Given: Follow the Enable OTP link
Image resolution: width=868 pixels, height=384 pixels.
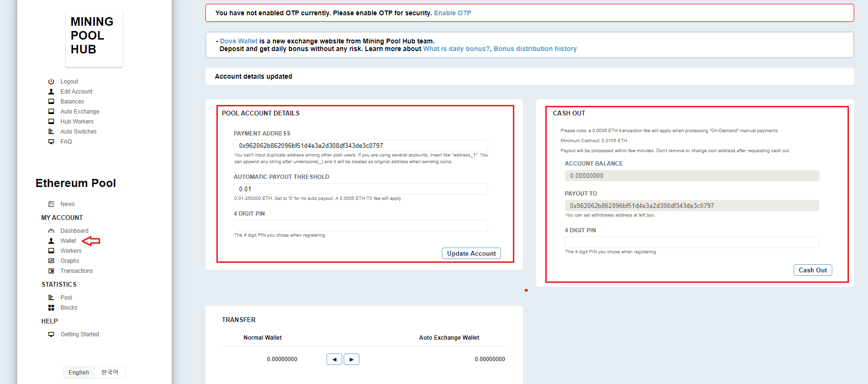Looking at the screenshot, I should (452, 13).
